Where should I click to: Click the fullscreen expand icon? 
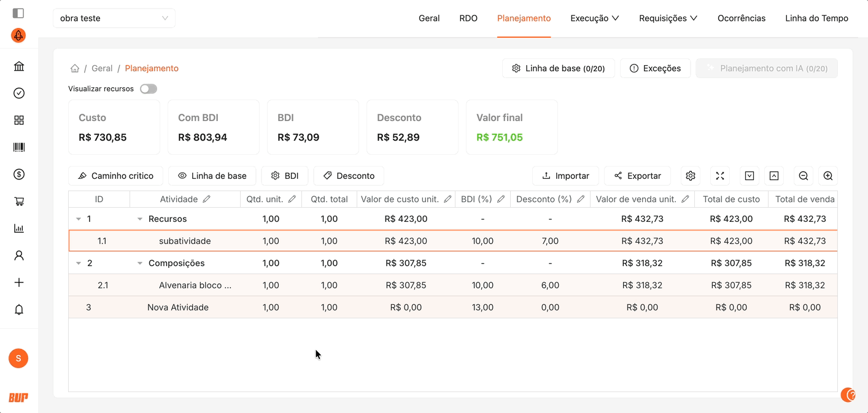(x=720, y=176)
